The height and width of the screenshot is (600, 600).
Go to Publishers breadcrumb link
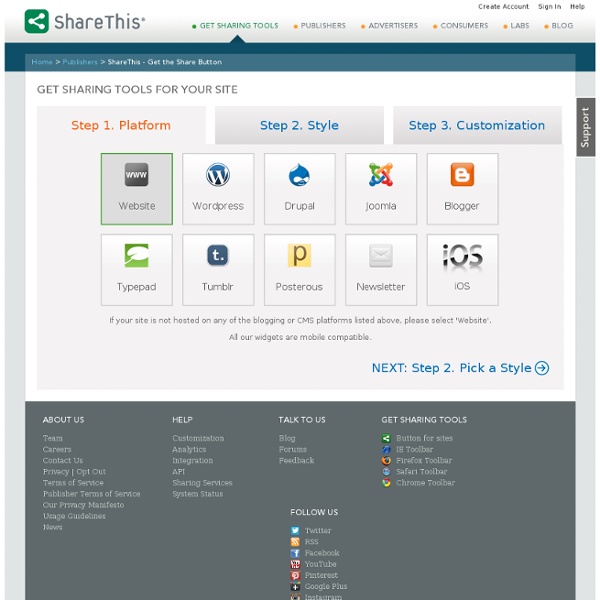(80, 62)
